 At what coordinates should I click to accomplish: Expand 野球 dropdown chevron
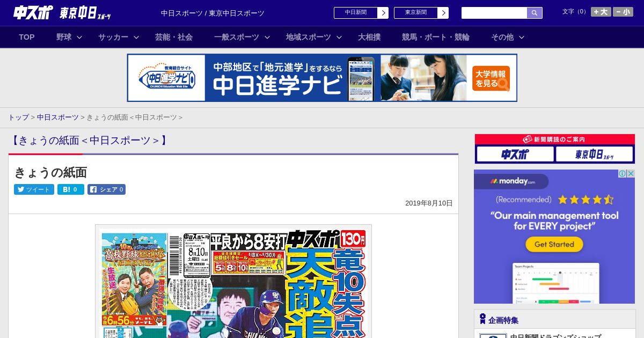click(79, 37)
